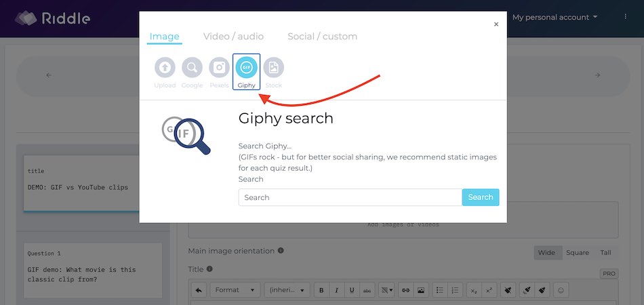Image resolution: width=644 pixels, height=305 pixels.
Task: Go forward with the right arrow
Action: (x=598, y=75)
